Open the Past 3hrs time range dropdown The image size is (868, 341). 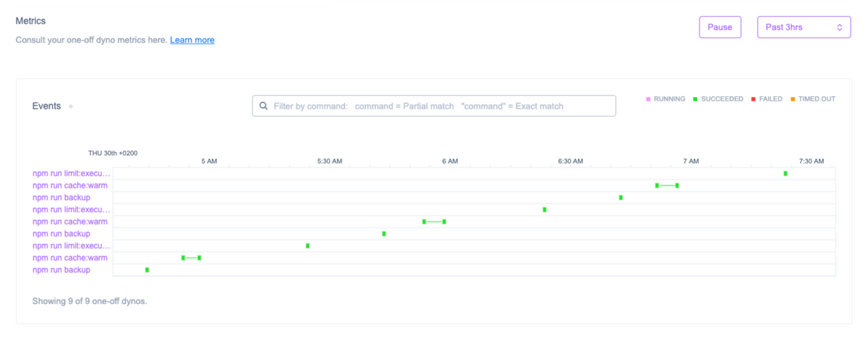(804, 28)
